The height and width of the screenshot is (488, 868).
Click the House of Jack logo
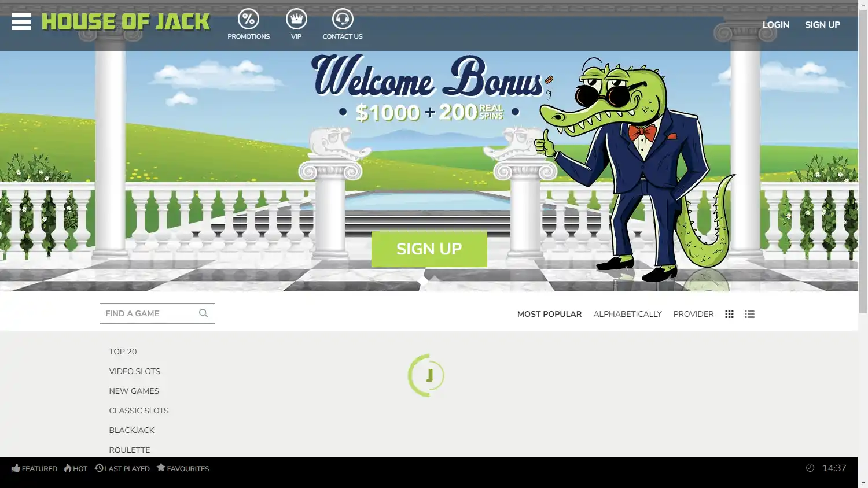click(126, 22)
